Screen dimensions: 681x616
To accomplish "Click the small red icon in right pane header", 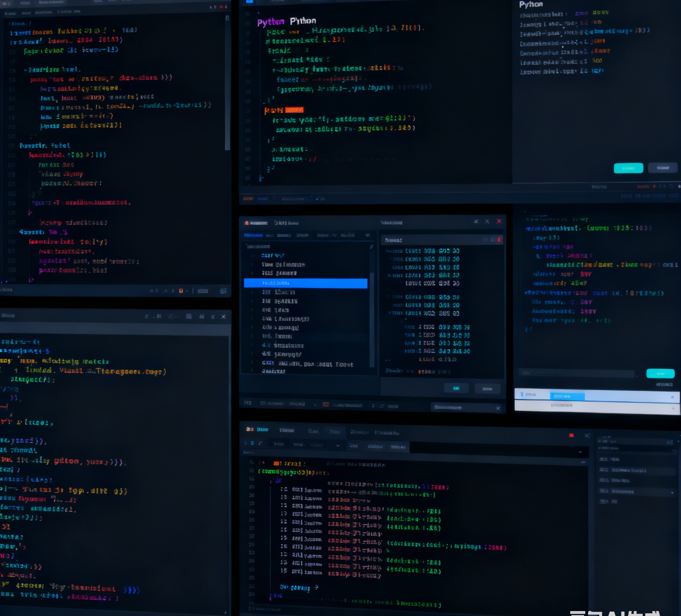I will tap(499, 239).
